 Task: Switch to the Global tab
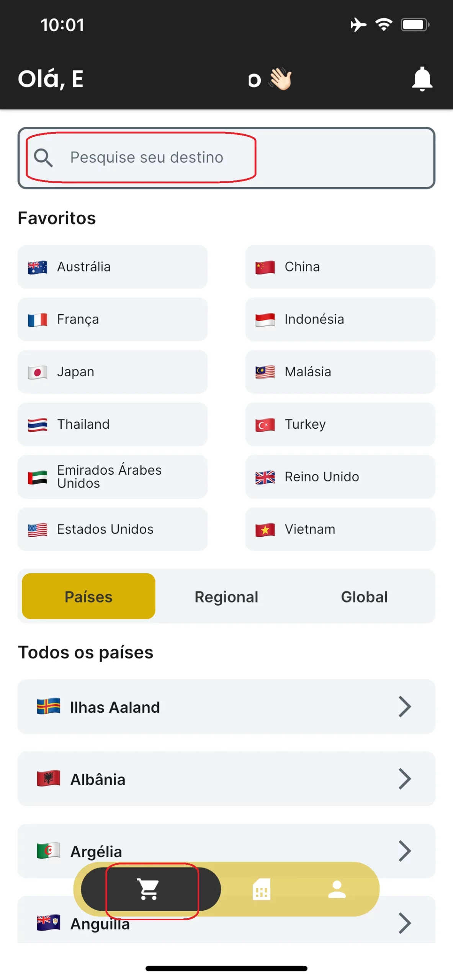(x=364, y=597)
